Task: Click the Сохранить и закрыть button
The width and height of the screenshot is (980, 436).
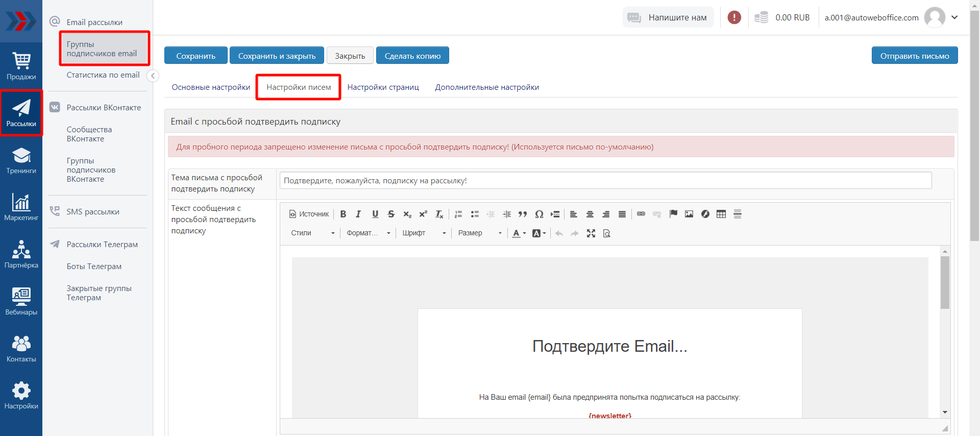Action: coord(277,56)
